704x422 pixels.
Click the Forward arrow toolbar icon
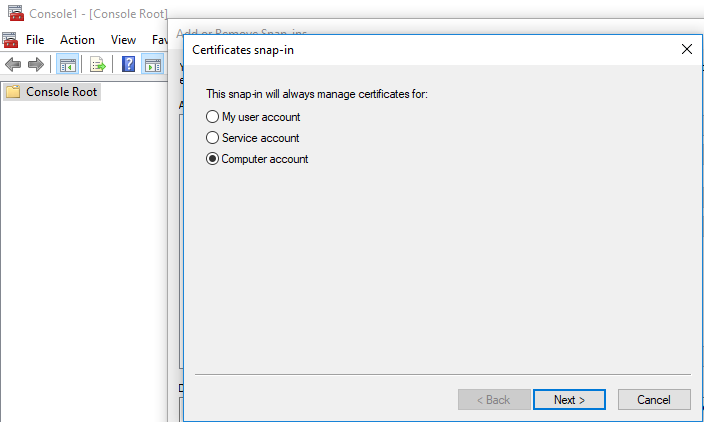[36, 65]
